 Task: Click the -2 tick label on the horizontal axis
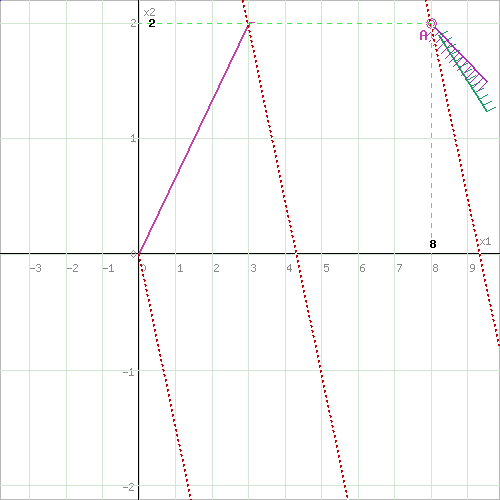(72, 268)
